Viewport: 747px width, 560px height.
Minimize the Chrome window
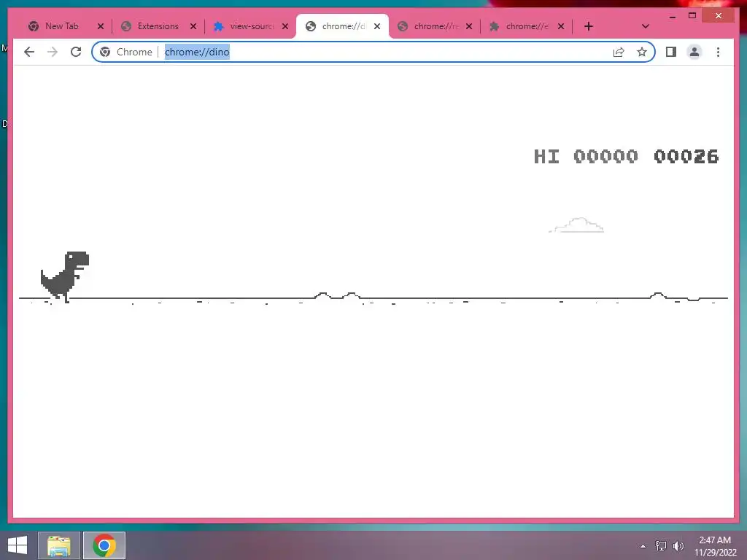coord(672,16)
